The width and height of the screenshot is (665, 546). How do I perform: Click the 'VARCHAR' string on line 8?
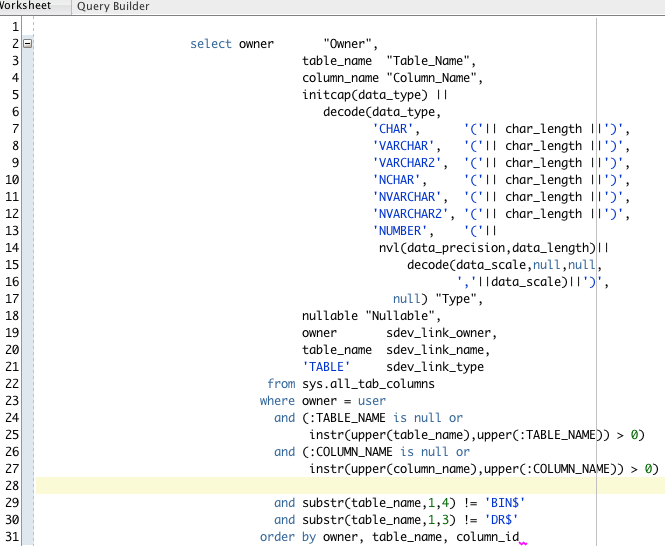403,146
